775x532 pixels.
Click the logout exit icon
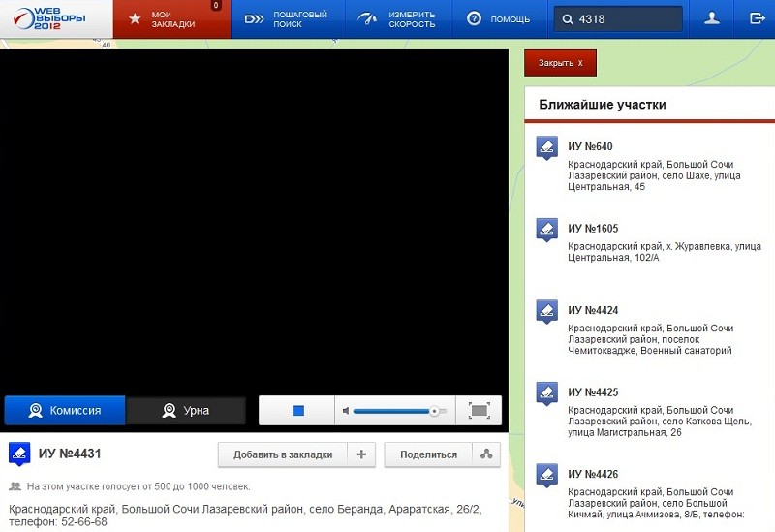[757, 18]
